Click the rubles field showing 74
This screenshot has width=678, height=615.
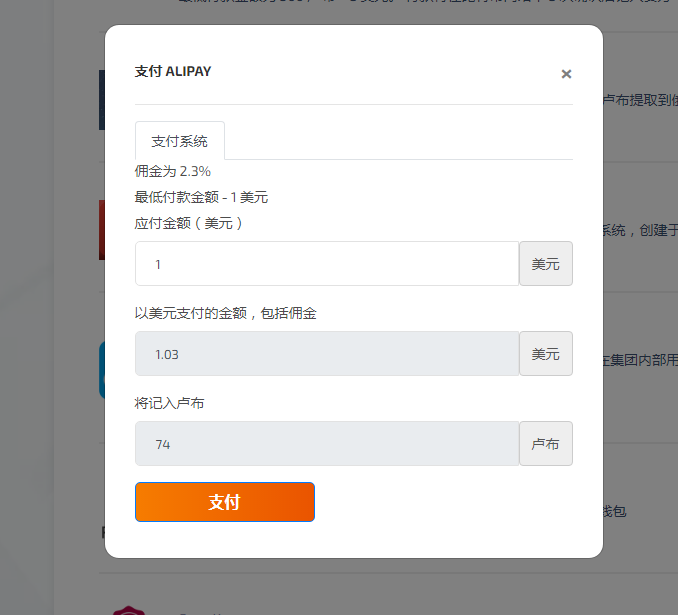click(326, 444)
